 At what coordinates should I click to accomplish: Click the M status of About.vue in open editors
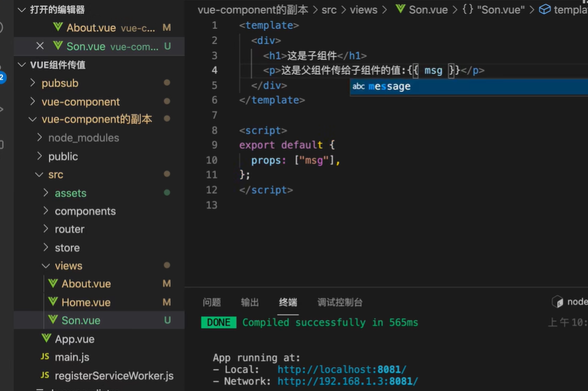167,28
